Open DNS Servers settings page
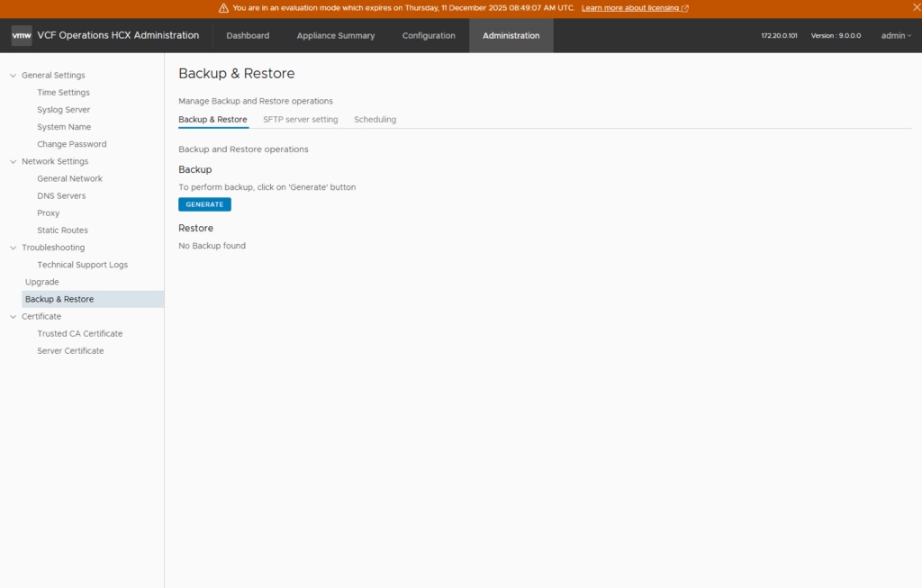The image size is (922, 588). (x=61, y=196)
